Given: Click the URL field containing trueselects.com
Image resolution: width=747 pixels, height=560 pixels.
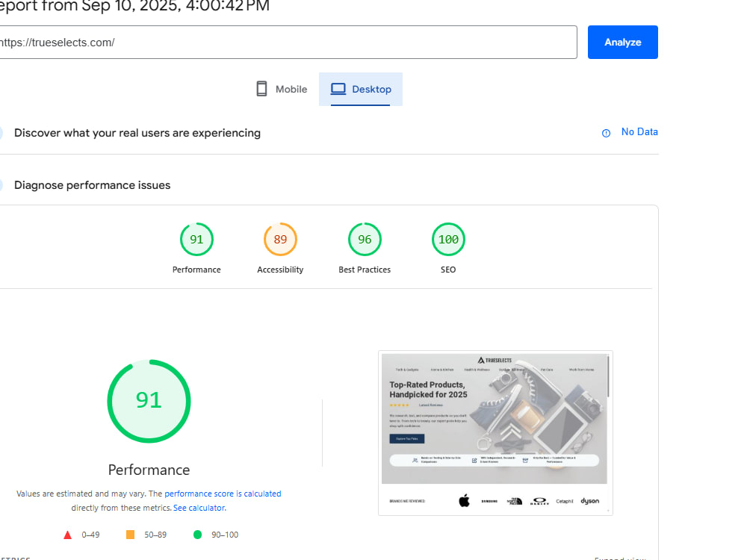Looking at the screenshot, I should (x=288, y=43).
